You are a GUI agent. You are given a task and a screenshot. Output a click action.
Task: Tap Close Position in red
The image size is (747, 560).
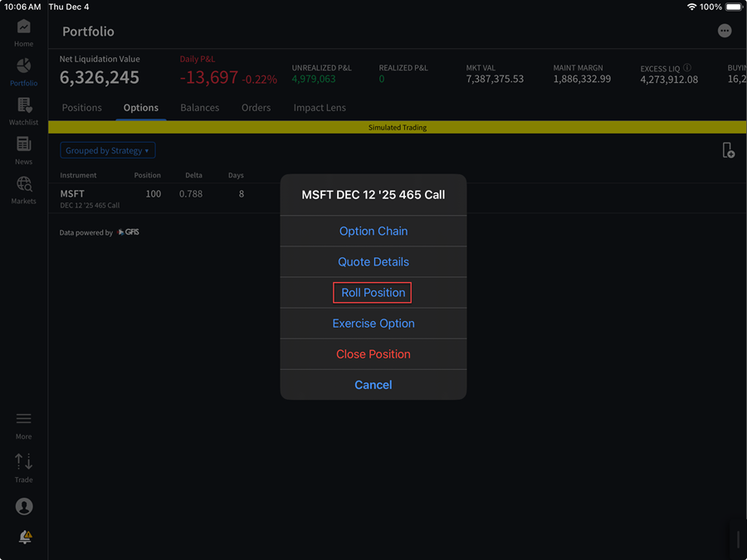[x=373, y=354]
